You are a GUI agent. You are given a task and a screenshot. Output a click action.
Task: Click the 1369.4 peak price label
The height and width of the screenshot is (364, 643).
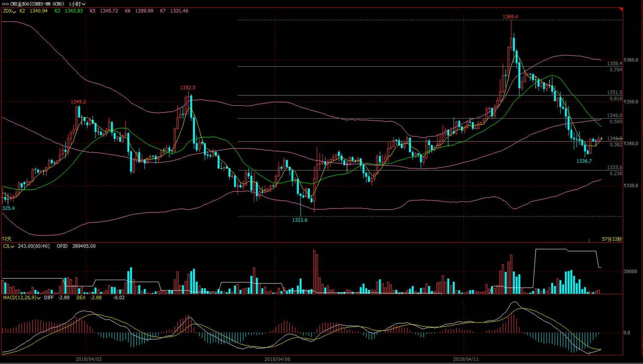(510, 17)
